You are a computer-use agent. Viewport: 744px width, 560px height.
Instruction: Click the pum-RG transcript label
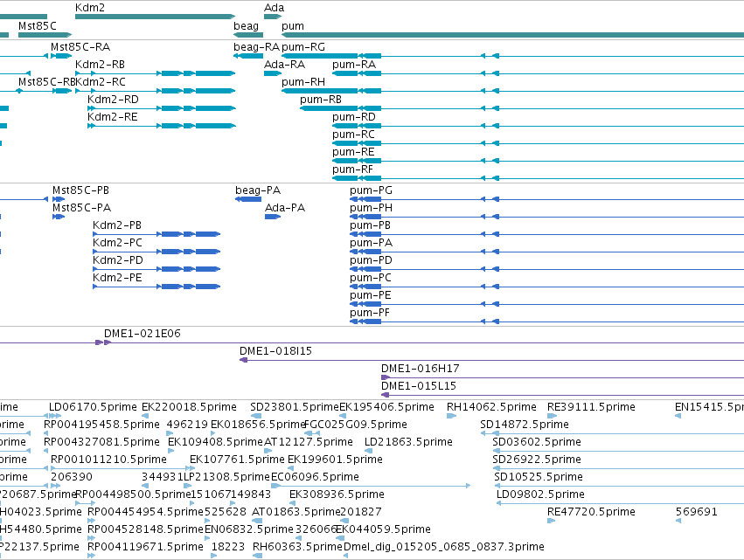(303, 47)
